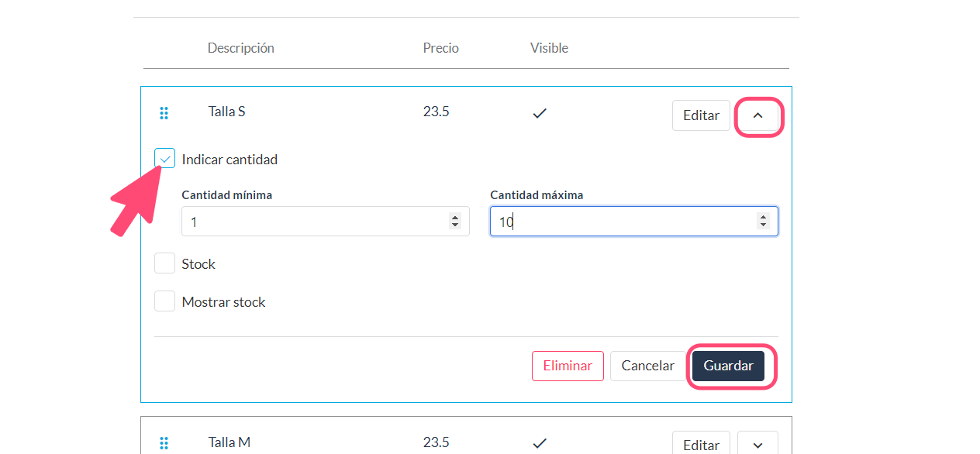Increase the Cantidad mínima value
This screenshot has height=454, width=980.
pyautogui.click(x=455, y=217)
